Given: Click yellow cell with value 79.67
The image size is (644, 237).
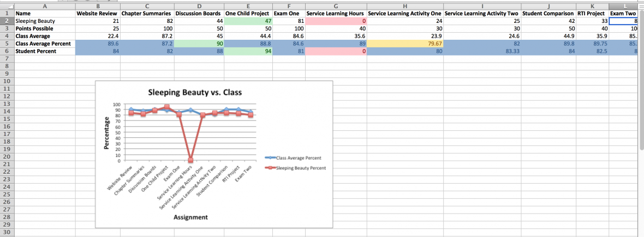Looking at the screenshot, I should coord(405,44).
